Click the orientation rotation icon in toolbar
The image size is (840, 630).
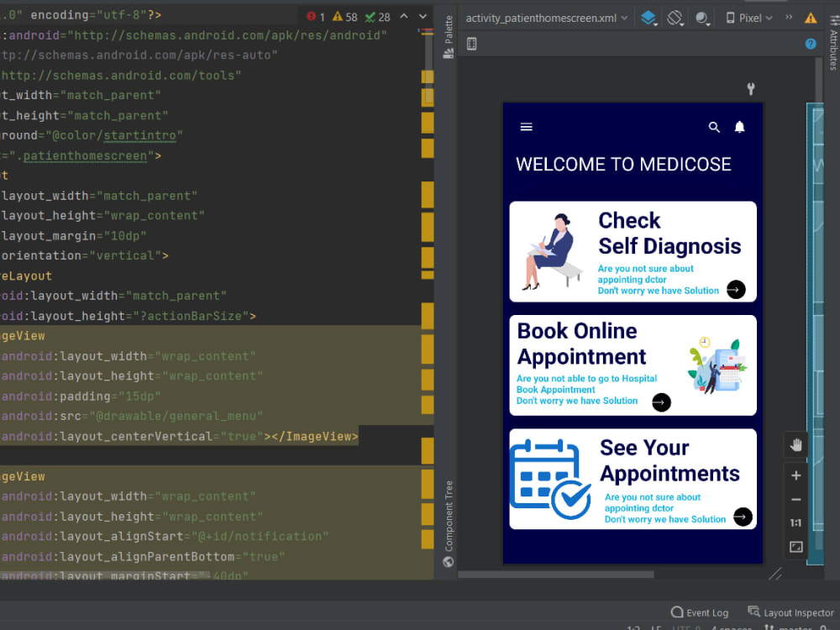[675, 16]
